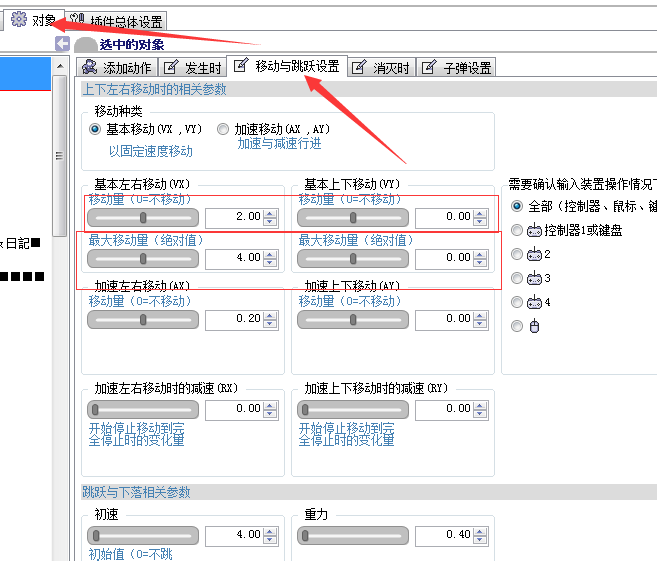Click the list entry ending with 日記■
The image size is (657, 561).
coord(20,243)
